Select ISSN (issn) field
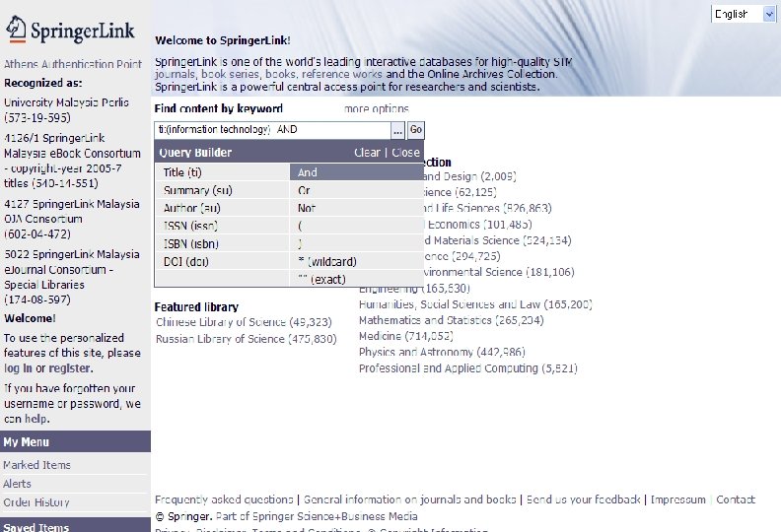This screenshot has width=781, height=532. (222, 226)
